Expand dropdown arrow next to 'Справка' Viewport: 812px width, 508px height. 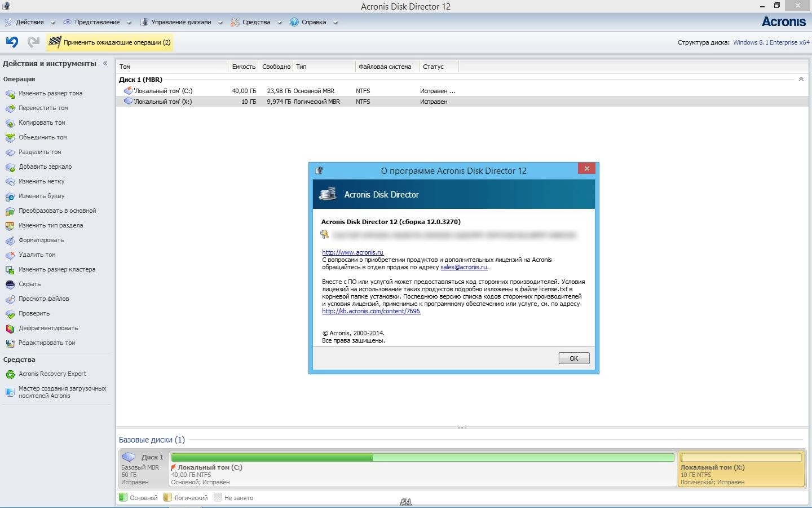coord(335,23)
